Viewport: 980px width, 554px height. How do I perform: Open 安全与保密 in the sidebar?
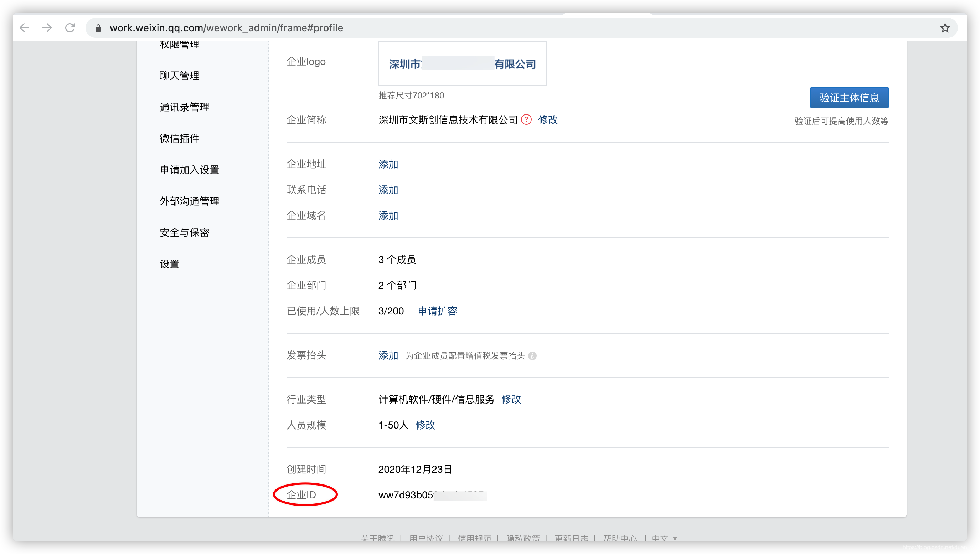[x=185, y=232]
